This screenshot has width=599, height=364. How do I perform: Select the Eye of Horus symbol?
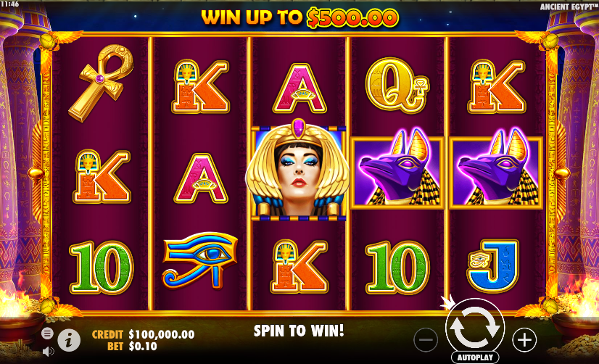point(200,260)
